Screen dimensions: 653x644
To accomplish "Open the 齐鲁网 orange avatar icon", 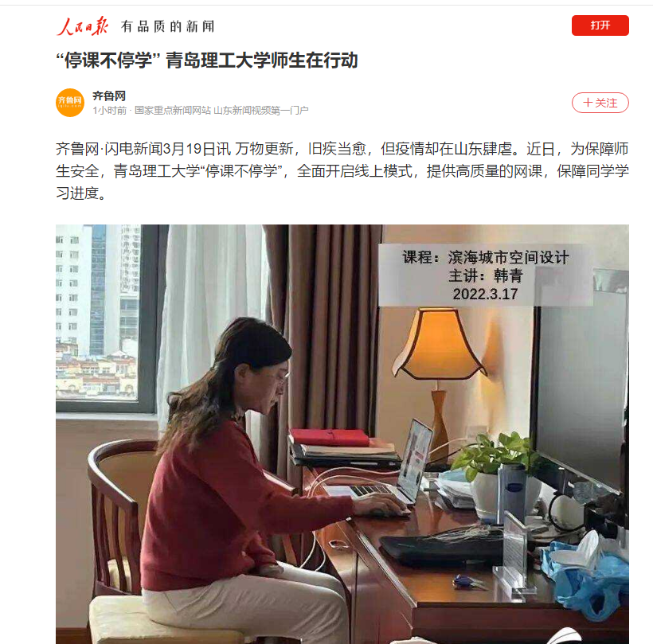I will (x=70, y=103).
